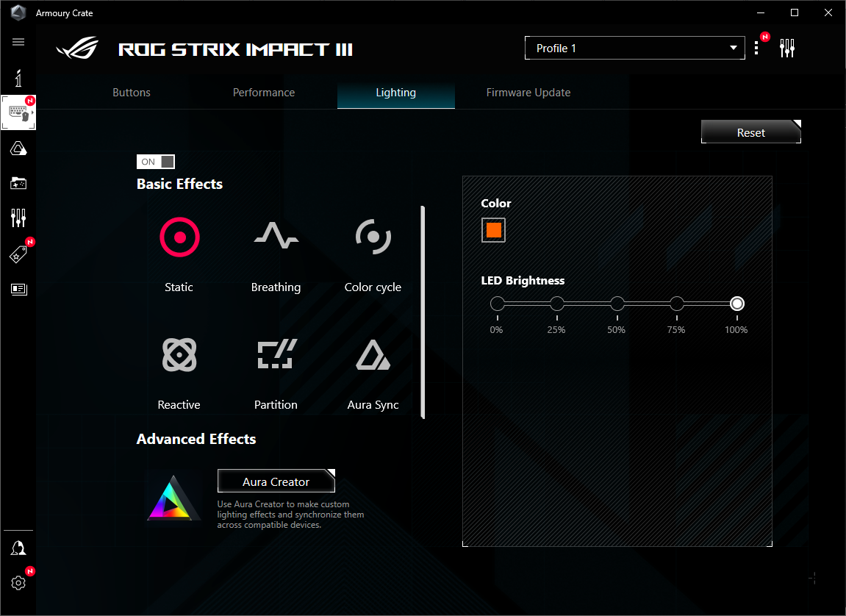Open the Scenario Profiles sliders sidebar icon
The image size is (846, 616).
(x=18, y=218)
